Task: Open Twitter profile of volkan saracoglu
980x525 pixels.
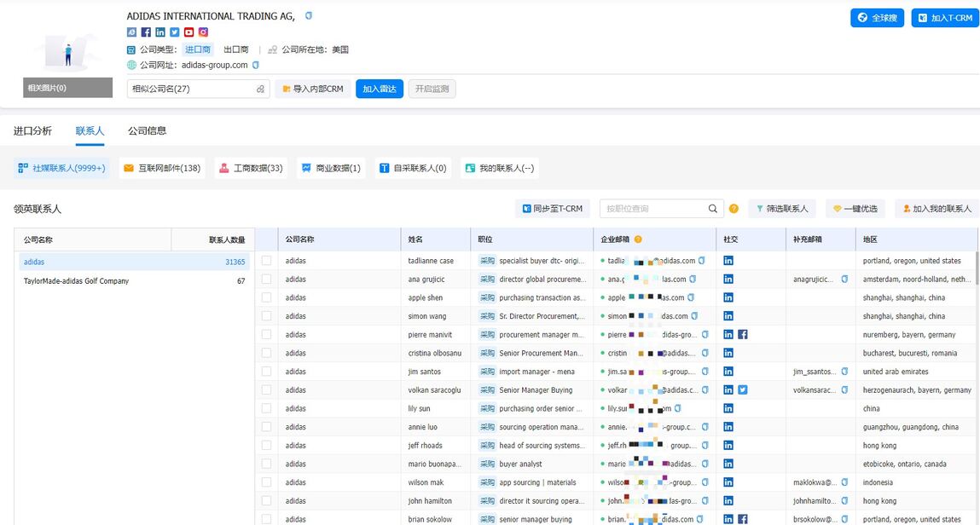Action: (x=743, y=389)
